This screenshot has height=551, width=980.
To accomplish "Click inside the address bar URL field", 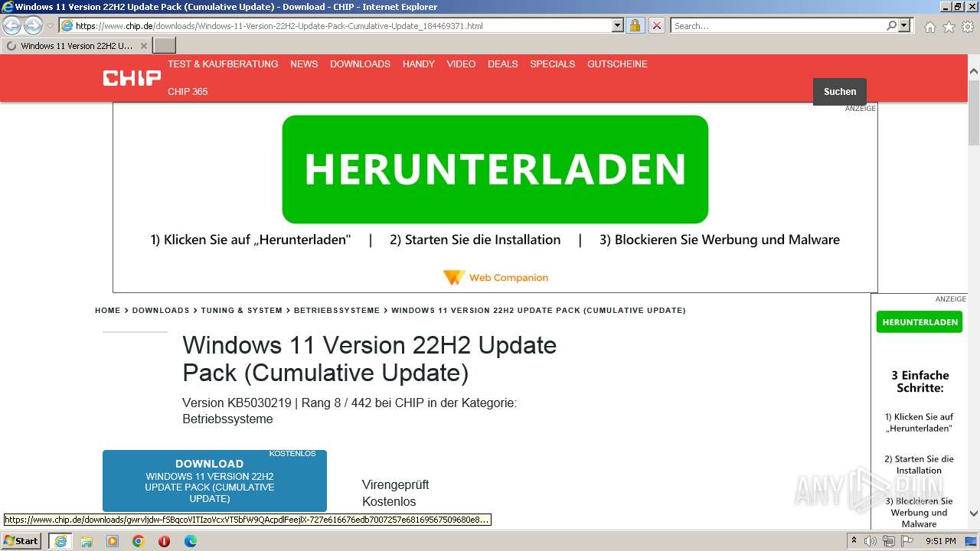I will point(337,25).
